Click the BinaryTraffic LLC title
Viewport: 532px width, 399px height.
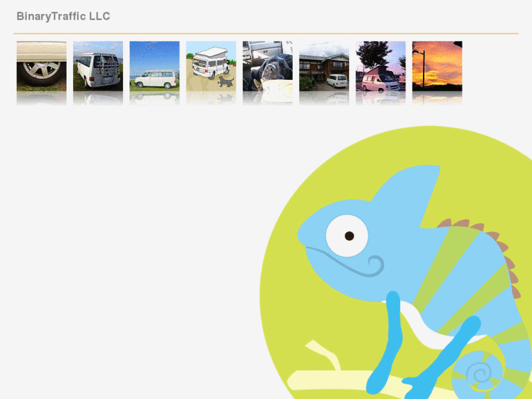click(x=64, y=16)
